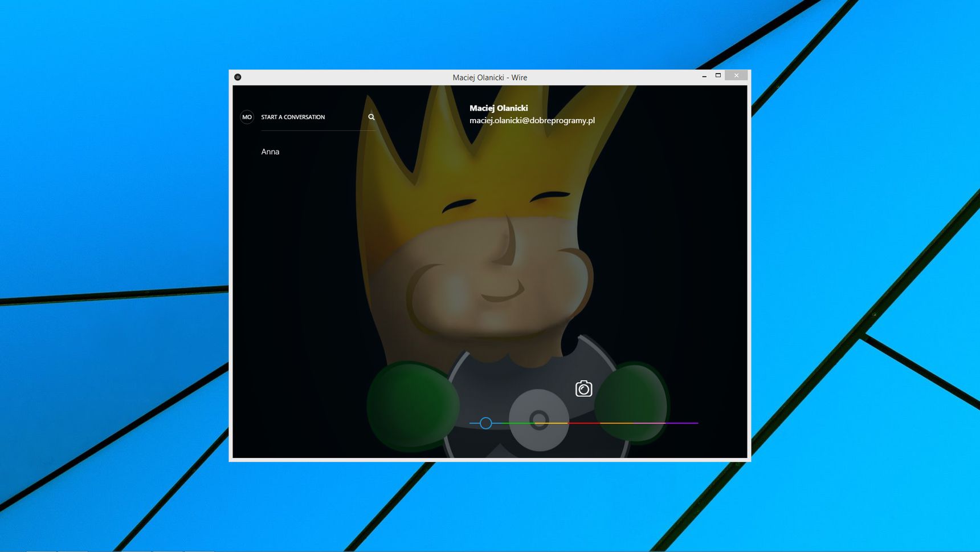
Task: Open the Anna conversation
Action: [270, 152]
